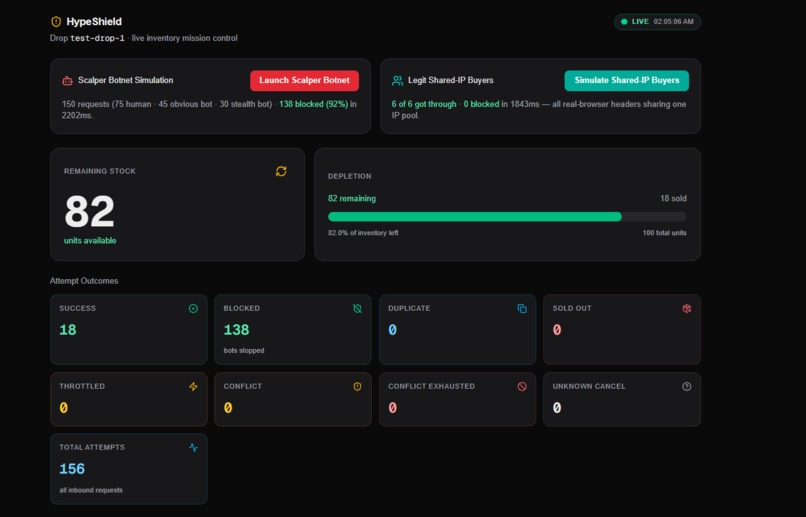The image size is (806, 517).
Task: Click Simulate Shared-IP Buyers button
Action: pos(627,80)
